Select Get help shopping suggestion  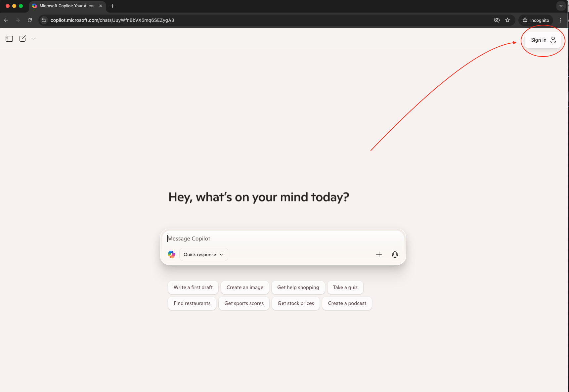tap(298, 287)
